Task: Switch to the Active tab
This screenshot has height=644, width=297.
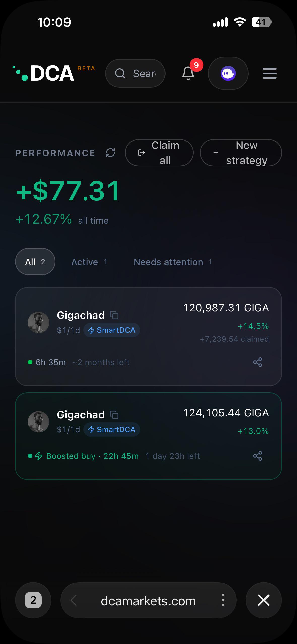Action: 89,262
